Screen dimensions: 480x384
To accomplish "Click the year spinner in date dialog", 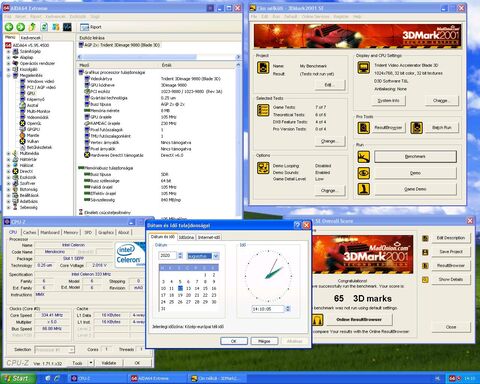I will tap(180, 256).
